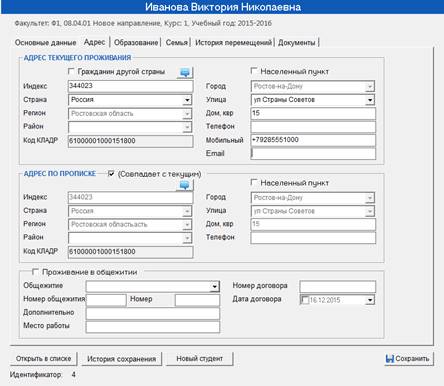Switch to the Документы tab
Viewport: 444px width, 386px height.
(x=297, y=43)
